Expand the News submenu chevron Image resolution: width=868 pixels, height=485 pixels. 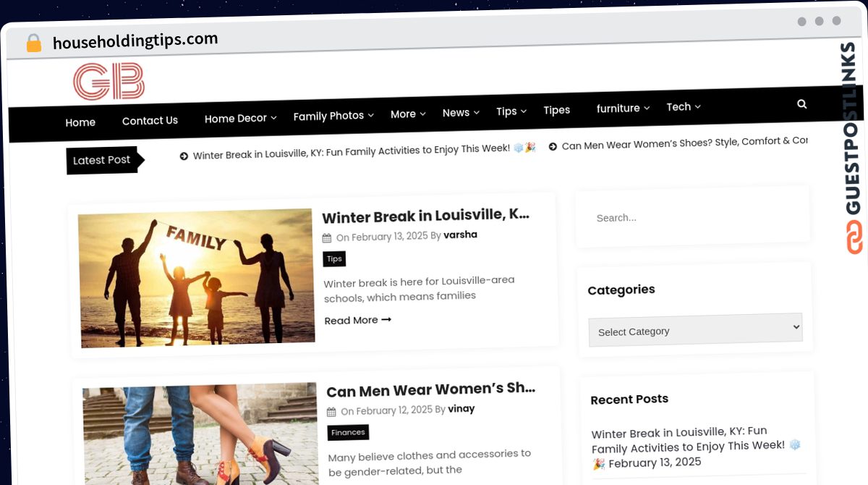(x=477, y=112)
